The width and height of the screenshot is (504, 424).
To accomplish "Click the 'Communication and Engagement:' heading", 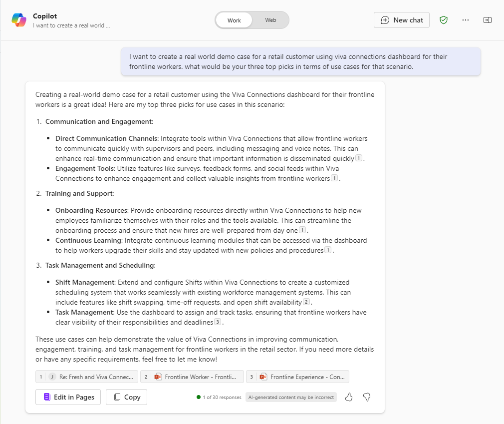I will click(99, 121).
